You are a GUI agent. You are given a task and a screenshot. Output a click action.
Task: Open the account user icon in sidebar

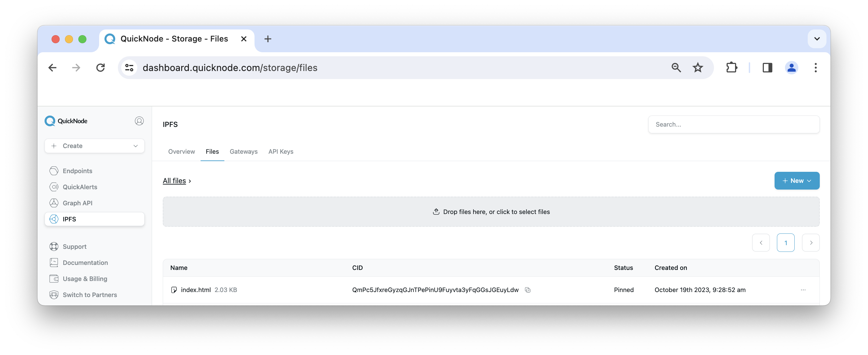coord(139,121)
